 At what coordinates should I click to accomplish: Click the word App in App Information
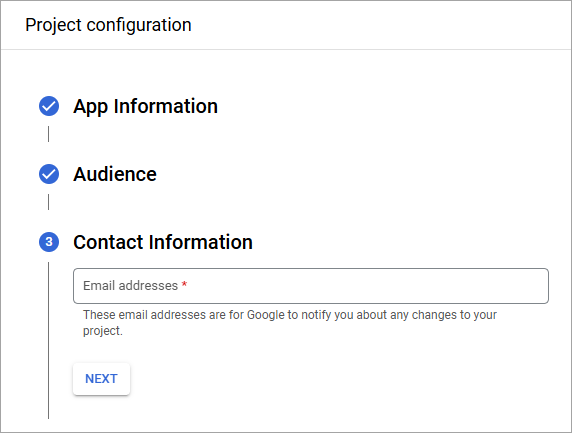pos(90,107)
